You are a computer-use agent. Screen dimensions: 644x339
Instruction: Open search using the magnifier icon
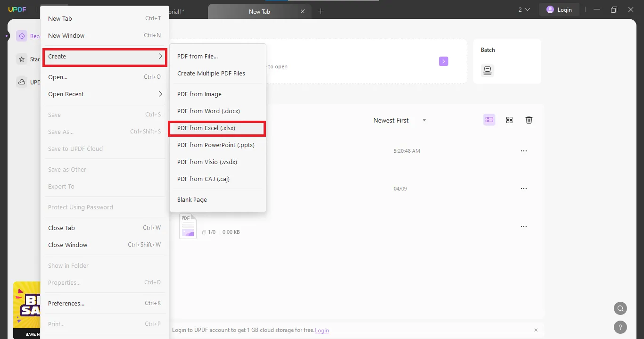620,308
